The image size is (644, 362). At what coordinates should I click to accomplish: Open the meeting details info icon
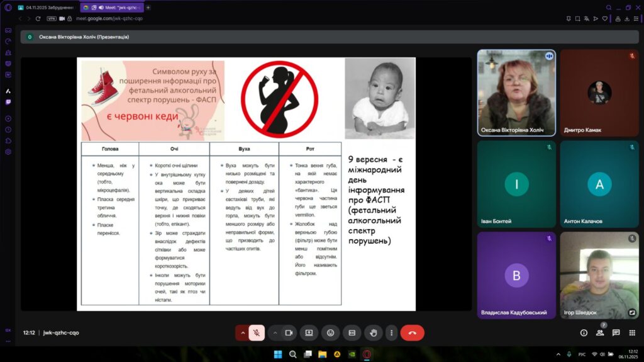point(584,332)
